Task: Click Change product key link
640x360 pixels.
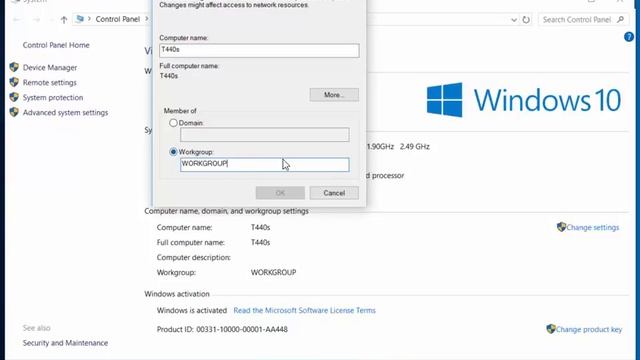Action: click(589, 329)
